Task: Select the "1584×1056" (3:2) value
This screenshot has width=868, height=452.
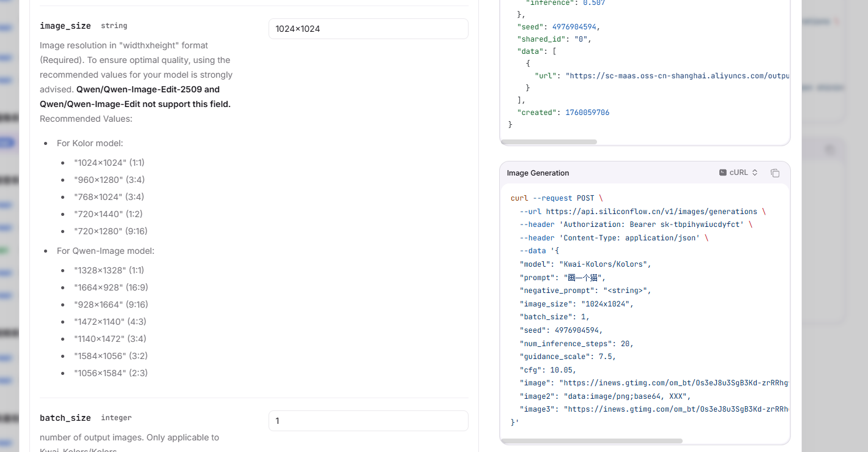Action: point(111,356)
